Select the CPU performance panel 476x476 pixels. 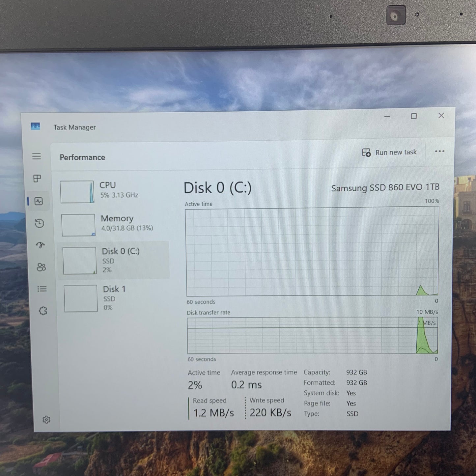tap(112, 191)
